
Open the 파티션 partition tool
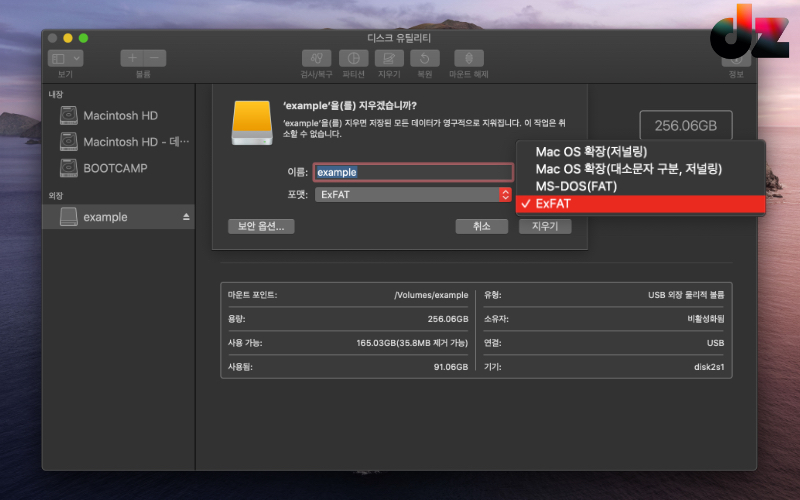point(354,58)
